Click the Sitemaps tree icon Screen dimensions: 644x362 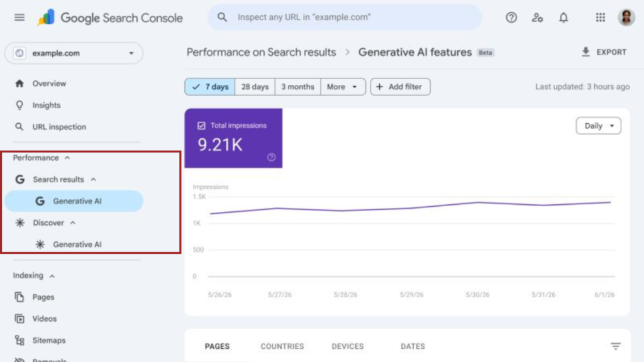pyautogui.click(x=19, y=340)
